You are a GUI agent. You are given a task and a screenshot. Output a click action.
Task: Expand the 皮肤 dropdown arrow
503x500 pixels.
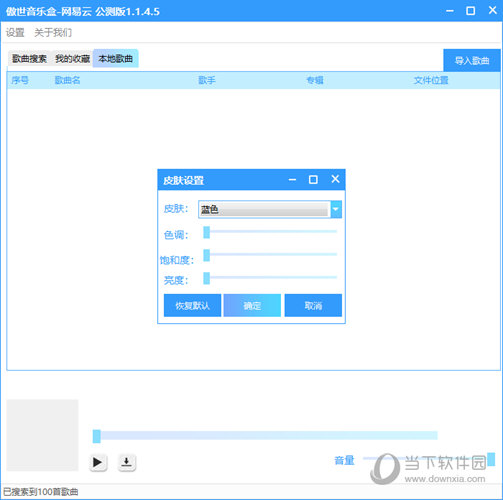point(336,209)
